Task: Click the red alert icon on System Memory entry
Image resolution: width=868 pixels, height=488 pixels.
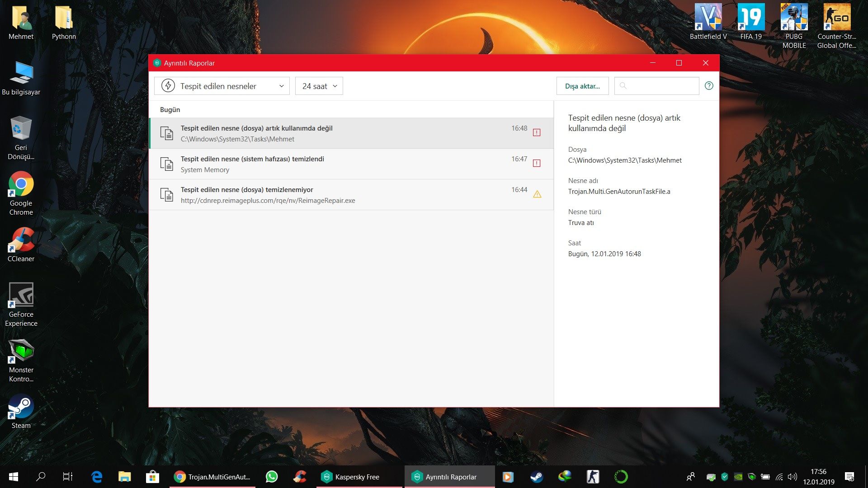Action: [537, 163]
